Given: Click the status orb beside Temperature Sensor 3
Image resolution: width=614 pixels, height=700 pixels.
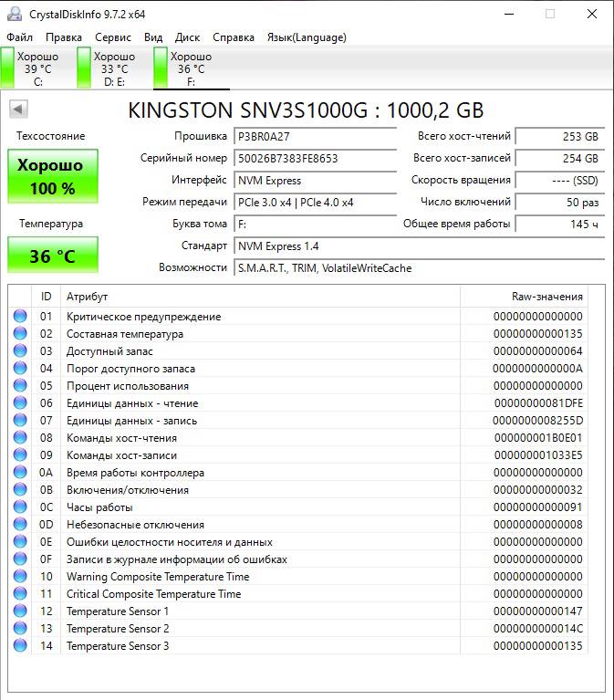Looking at the screenshot, I should (x=20, y=646).
